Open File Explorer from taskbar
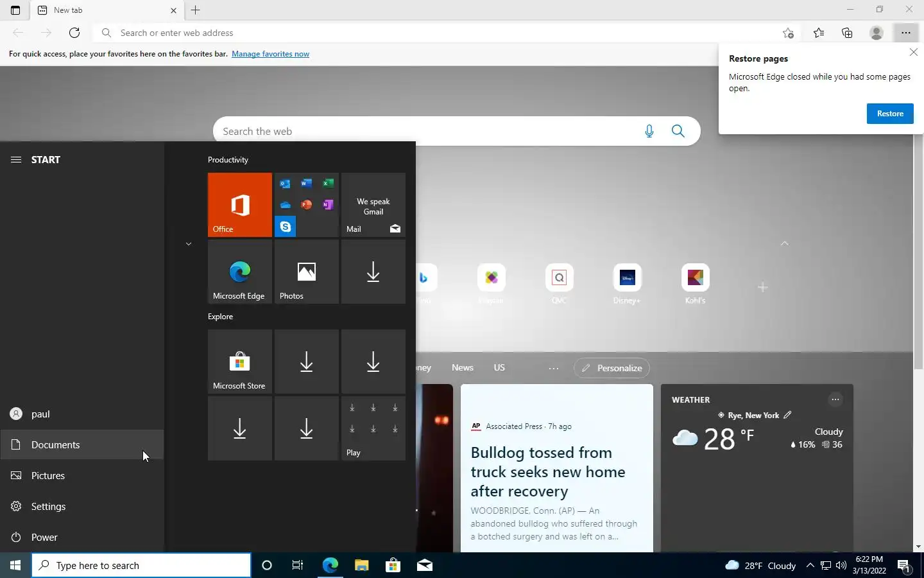 click(x=361, y=565)
